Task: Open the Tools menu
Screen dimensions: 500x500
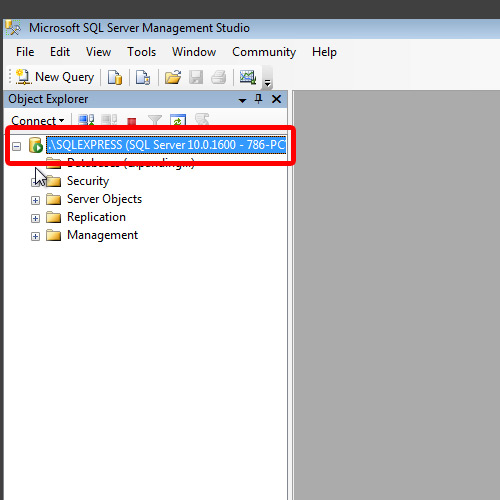Action: click(142, 52)
